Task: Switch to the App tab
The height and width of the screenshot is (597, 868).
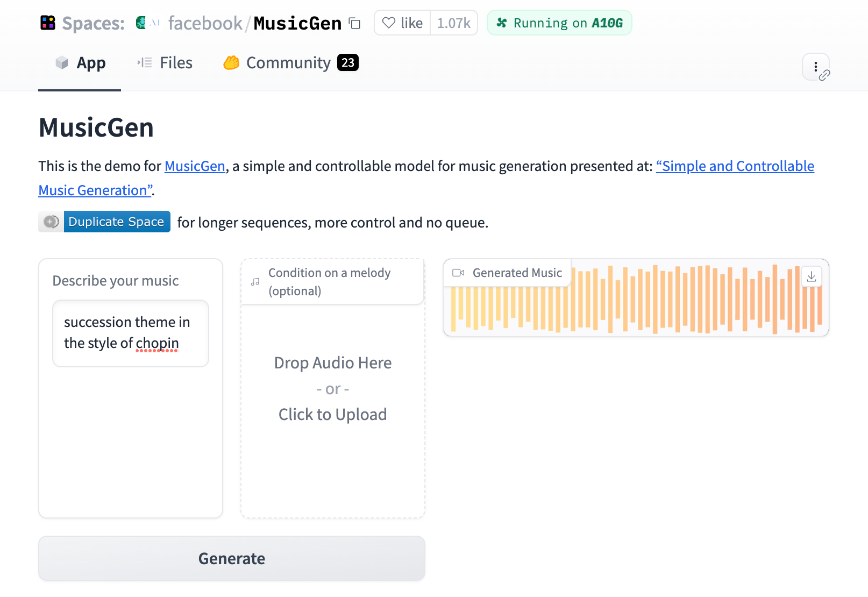Action: pyautogui.click(x=80, y=63)
